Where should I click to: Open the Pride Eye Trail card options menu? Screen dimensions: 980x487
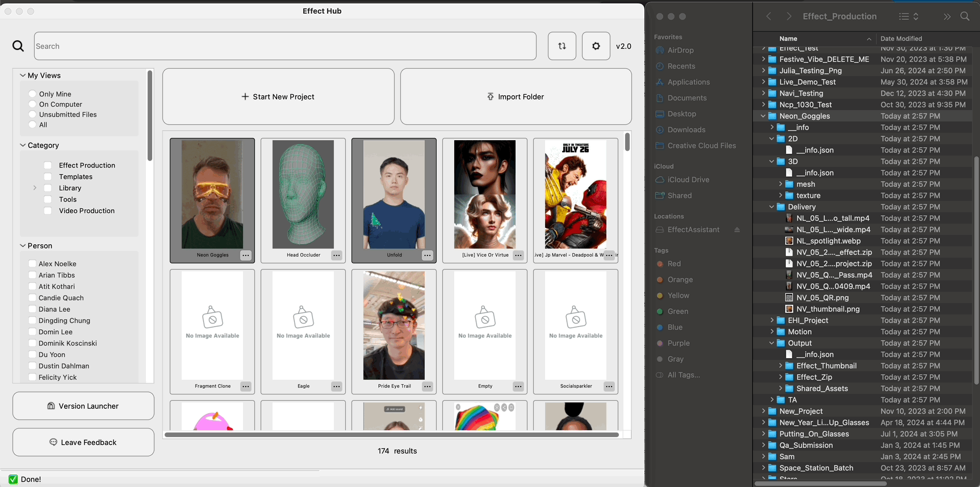(428, 387)
